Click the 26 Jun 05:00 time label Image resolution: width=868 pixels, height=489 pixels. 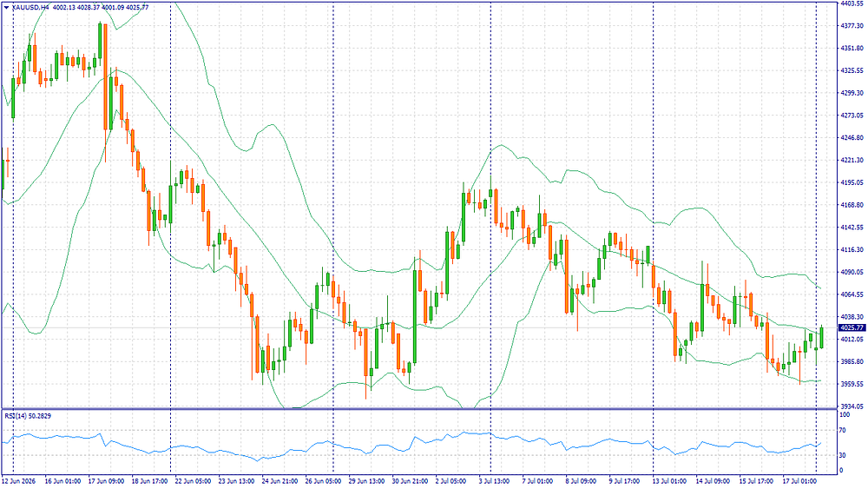coord(323,481)
